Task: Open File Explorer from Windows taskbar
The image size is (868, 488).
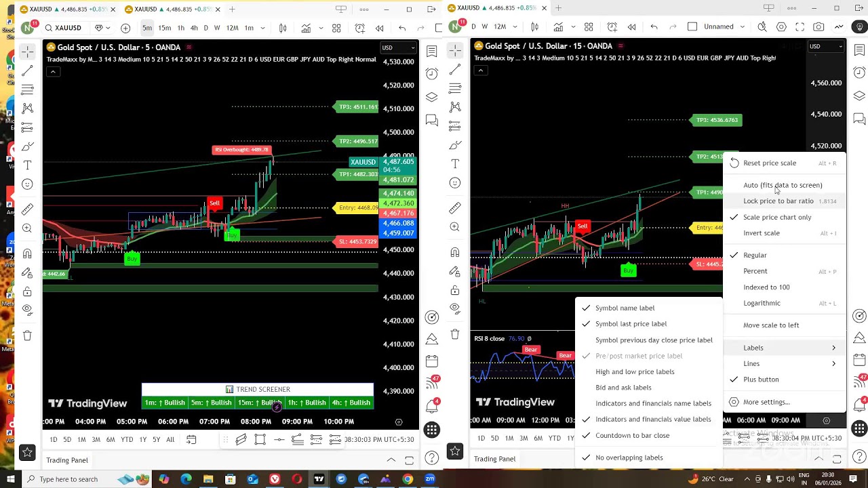Action: tap(208, 479)
